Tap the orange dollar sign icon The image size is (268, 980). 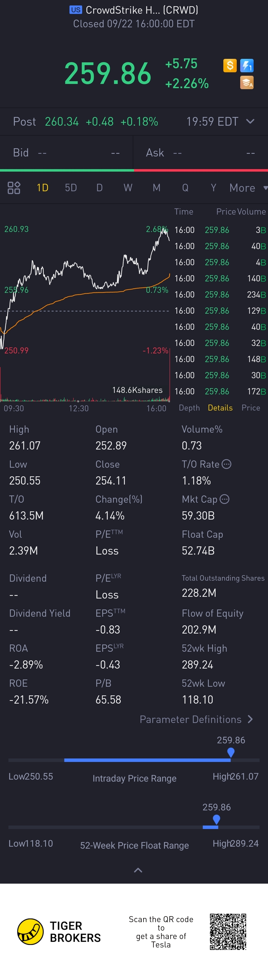click(230, 65)
